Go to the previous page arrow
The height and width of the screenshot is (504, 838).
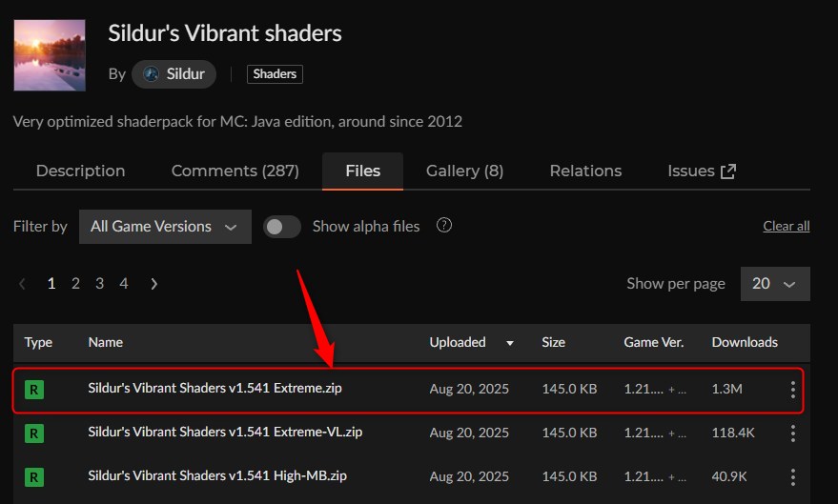point(23,284)
